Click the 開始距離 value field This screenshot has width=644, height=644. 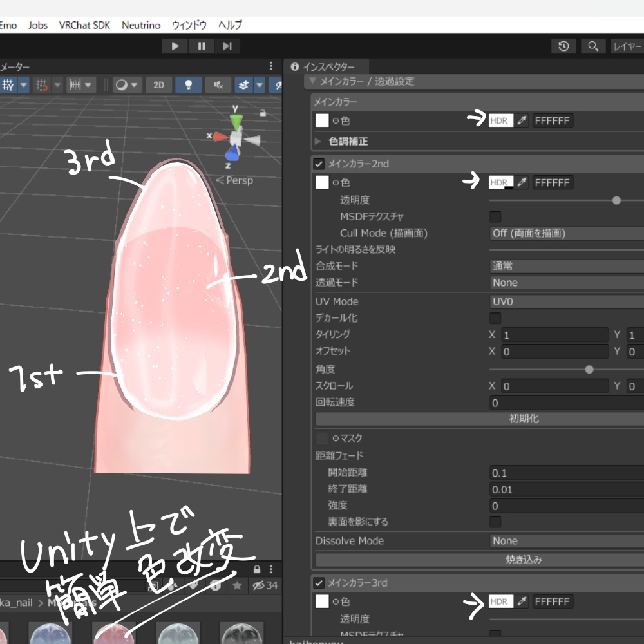[x=567, y=473]
